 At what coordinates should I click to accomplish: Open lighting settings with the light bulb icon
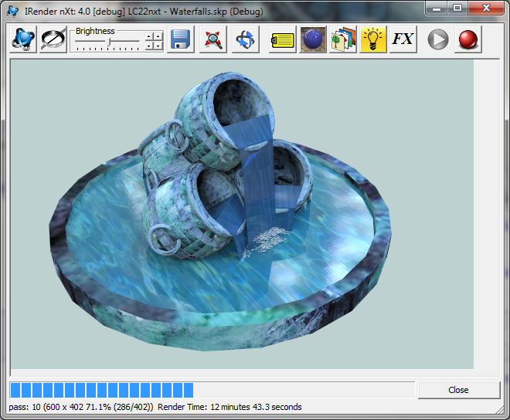tap(373, 39)
